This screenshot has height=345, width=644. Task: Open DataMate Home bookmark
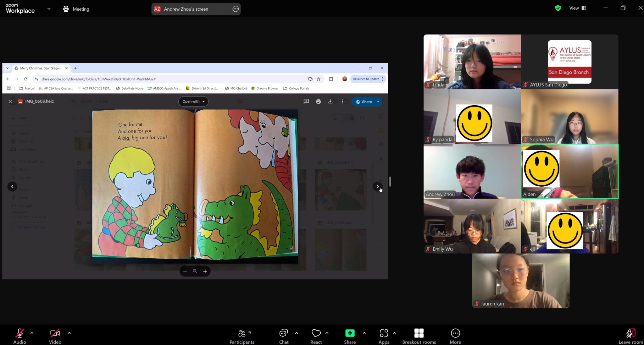click(130, 88)
